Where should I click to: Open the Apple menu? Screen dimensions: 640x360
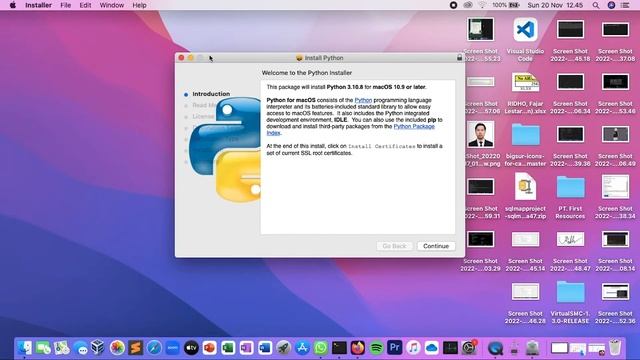13,5
